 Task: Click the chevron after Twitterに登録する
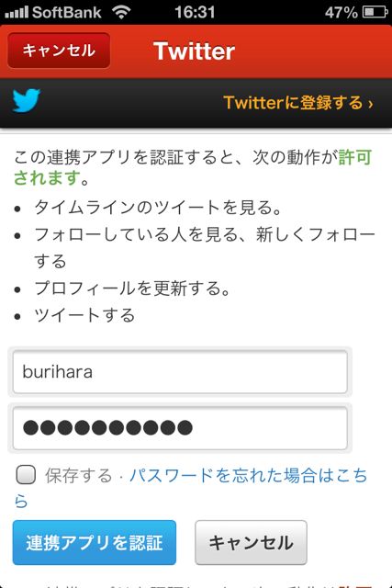point(370,104)
